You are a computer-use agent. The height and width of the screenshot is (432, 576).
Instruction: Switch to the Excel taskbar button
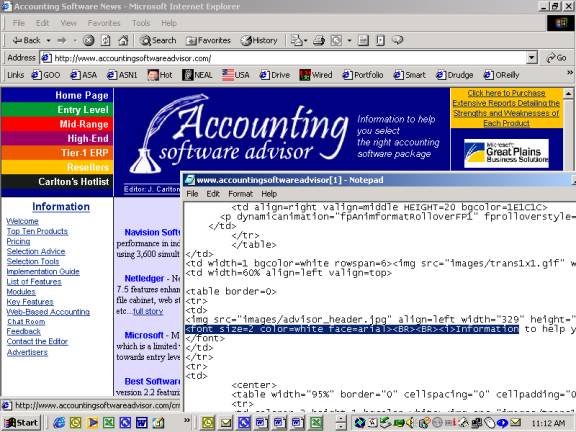point(317,423)
